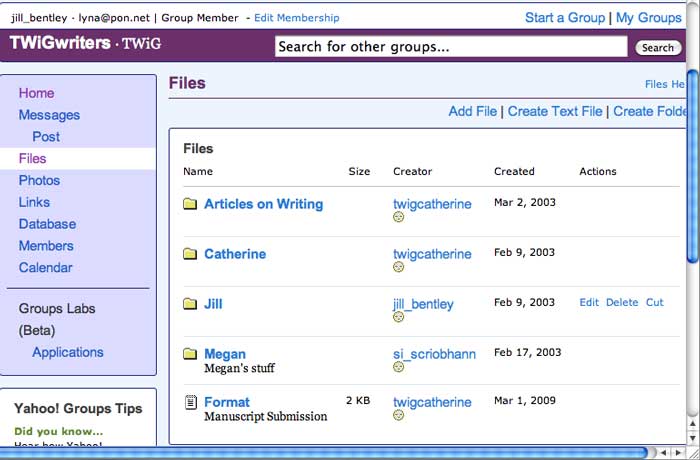Click the TWiGwriters group title
Viewport: 700px width, 460px height.
click(x=60, y=43)
